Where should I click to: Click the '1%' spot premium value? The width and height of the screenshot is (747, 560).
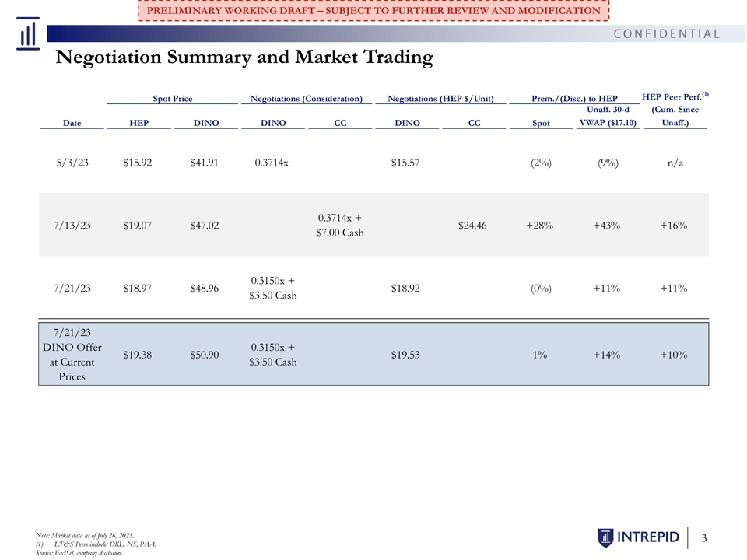point(540,355)
